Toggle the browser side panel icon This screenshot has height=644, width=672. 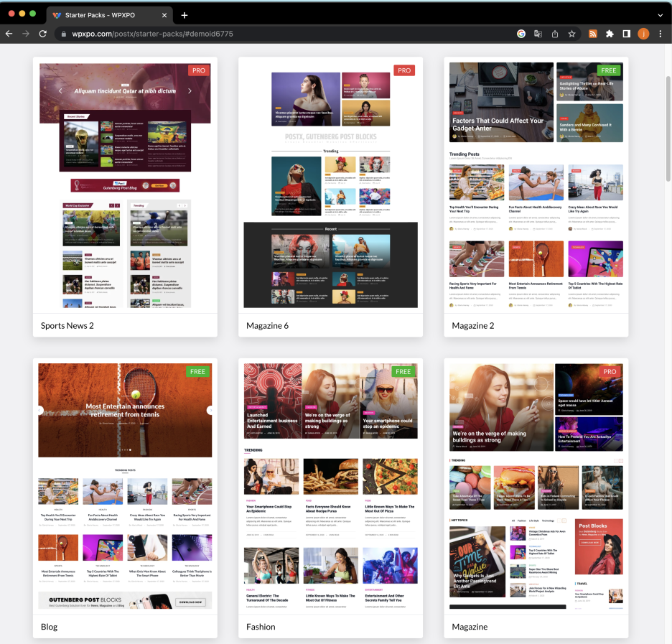[x=627, y=34]
